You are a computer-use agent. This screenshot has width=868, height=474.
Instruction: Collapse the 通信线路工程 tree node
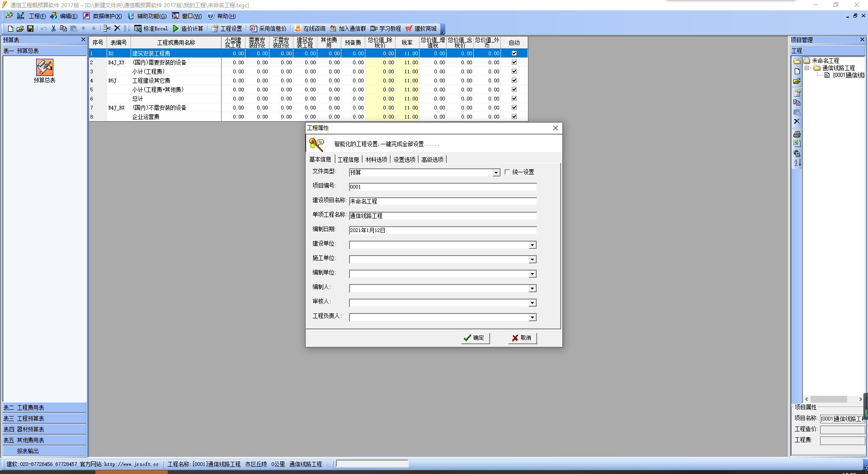807,68
